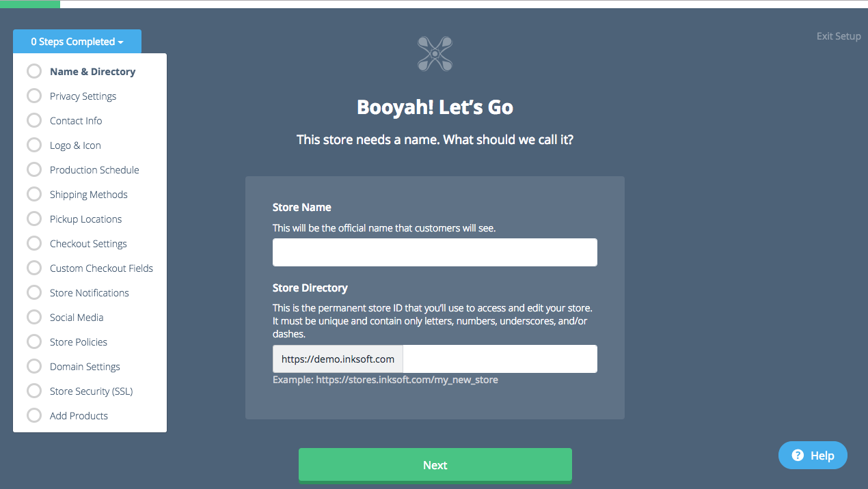Viewport: 868px width, 489px height.
Task: Click the green Next button
Action: pyautogui.click(x=435, y=465)
